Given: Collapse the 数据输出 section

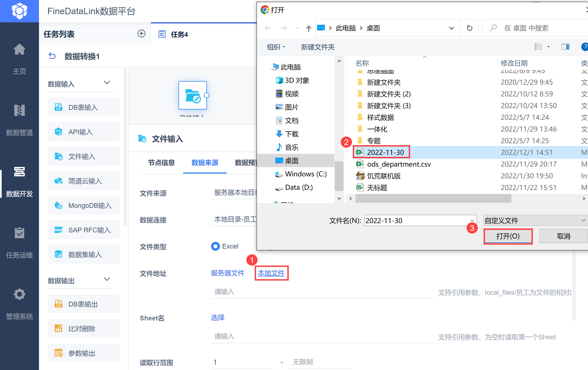Looking at the screenshot, I should point(107,279).
